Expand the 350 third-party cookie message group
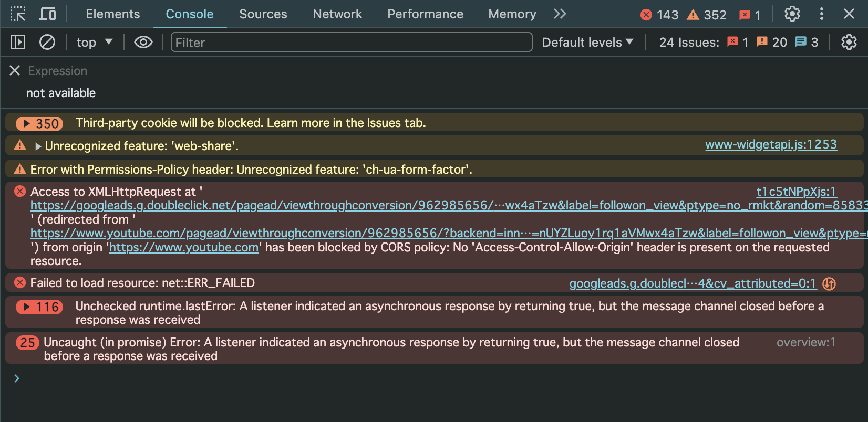The width and height of the screenshot is (868, 422). pos(39,124)
